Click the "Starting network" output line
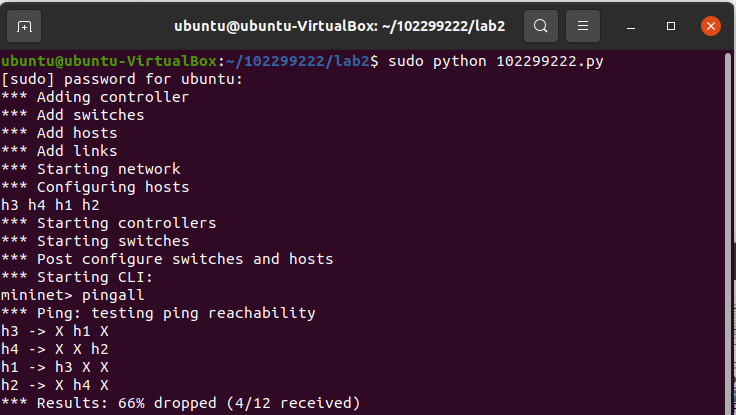The height and width of the screenshot is (415, 736). pos(91,169)
